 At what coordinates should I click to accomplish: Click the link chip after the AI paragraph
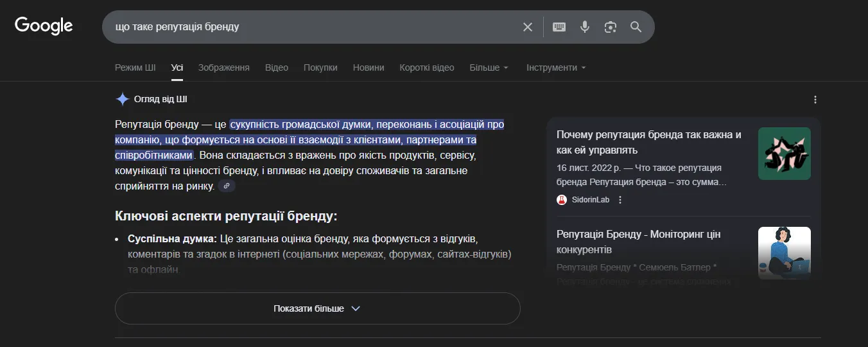(227, 186)
